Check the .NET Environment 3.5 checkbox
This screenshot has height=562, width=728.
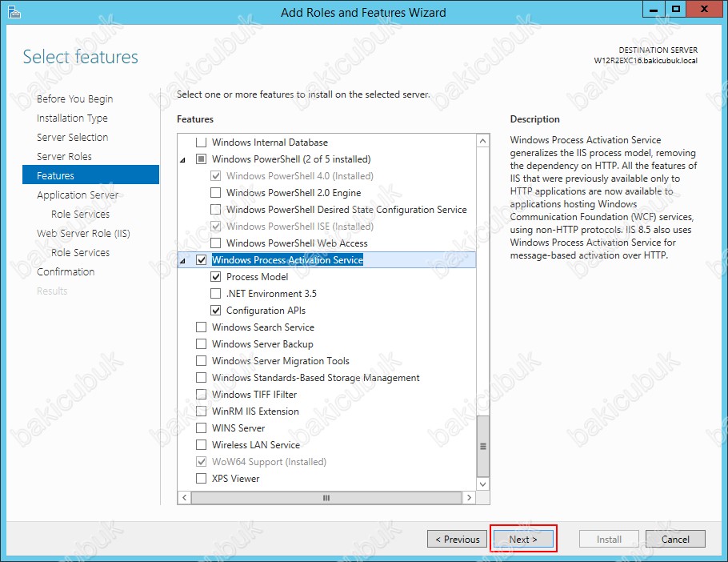pos(215,294)
